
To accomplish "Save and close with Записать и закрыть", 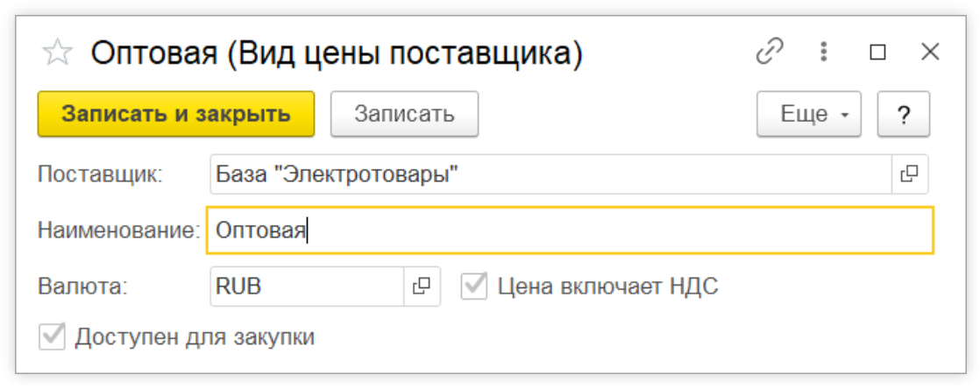I will (176, 114).
